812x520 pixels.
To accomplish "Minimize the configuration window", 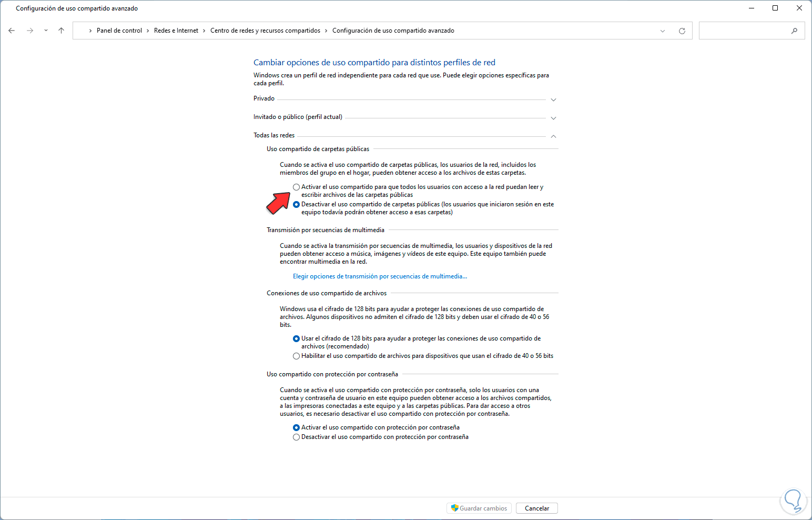I will click(751, 8).
